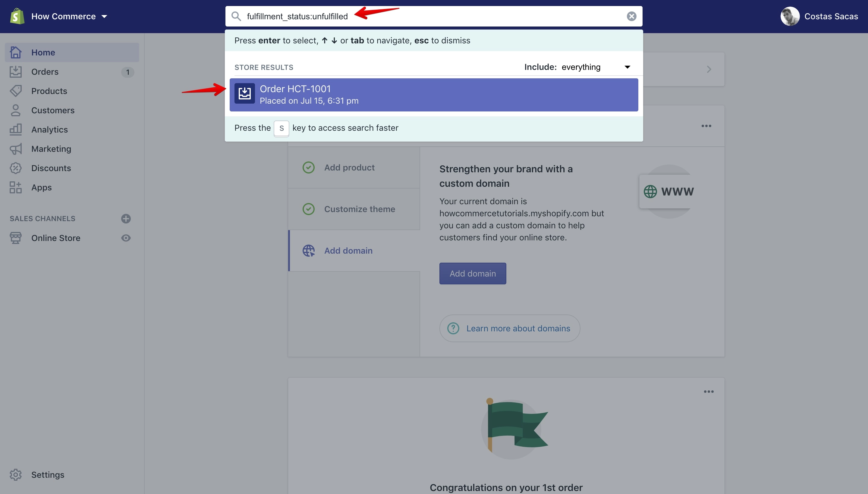The image size is (868, 494).
Task: Click the Home house icon
Action: pos(16,52)
